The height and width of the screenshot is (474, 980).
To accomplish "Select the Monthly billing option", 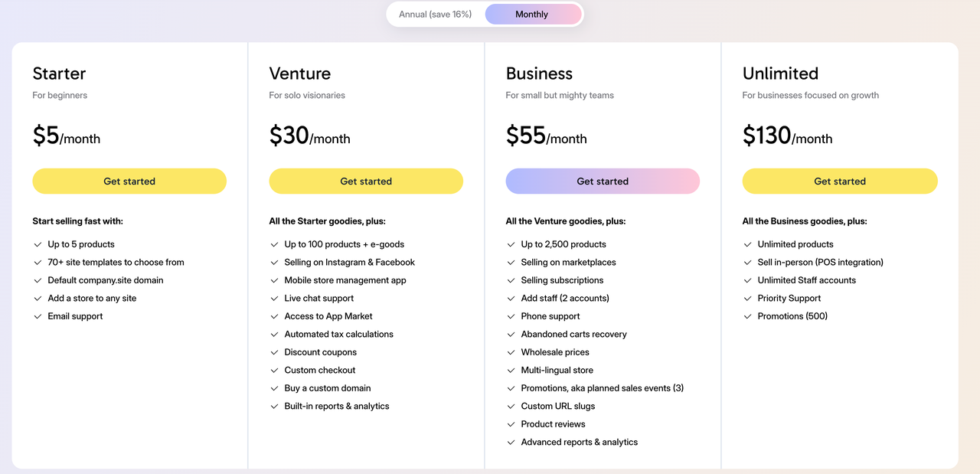I will pos(532,15).
